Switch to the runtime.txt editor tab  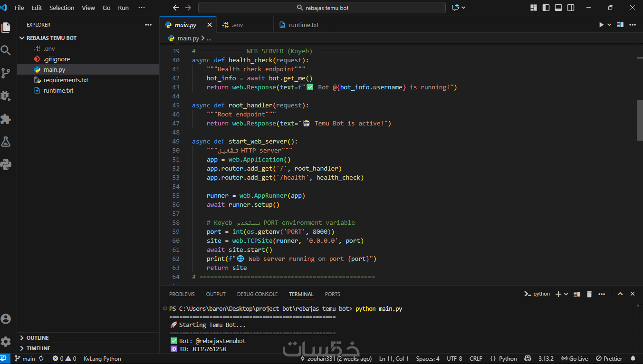(x=303, y=25)
